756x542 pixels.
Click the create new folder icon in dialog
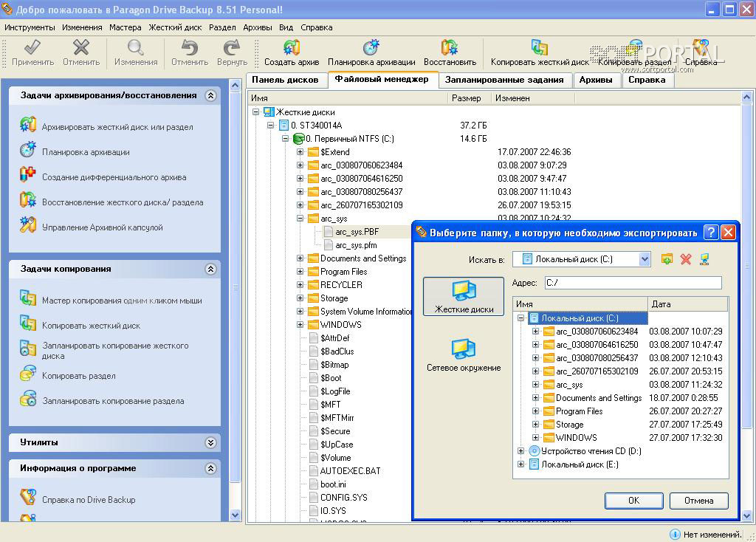(667, 259)
